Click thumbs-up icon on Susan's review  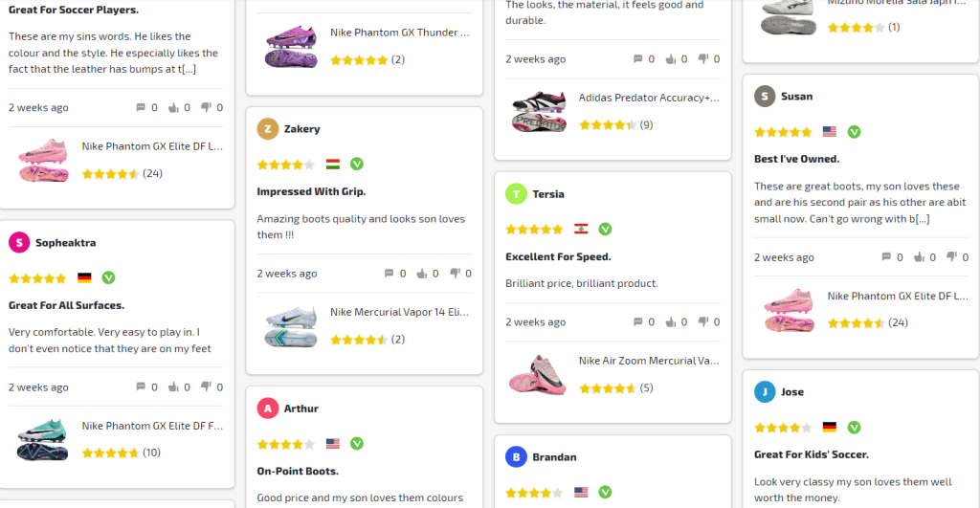[x=919, y=257]
